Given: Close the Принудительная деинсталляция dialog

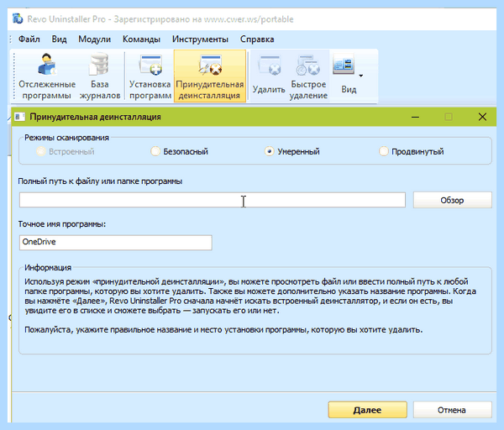Looking at the screenshot, I should click(x=482, y=117).
